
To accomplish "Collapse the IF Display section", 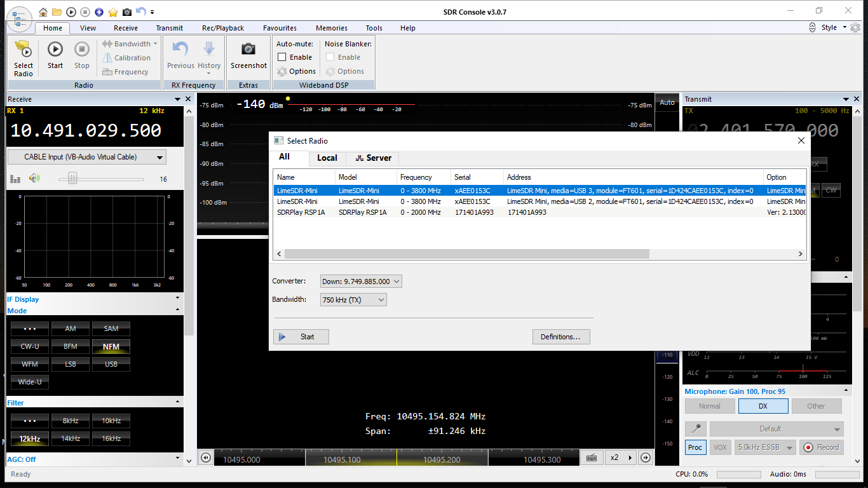I will pyautogui.click(x=177, y=298).
